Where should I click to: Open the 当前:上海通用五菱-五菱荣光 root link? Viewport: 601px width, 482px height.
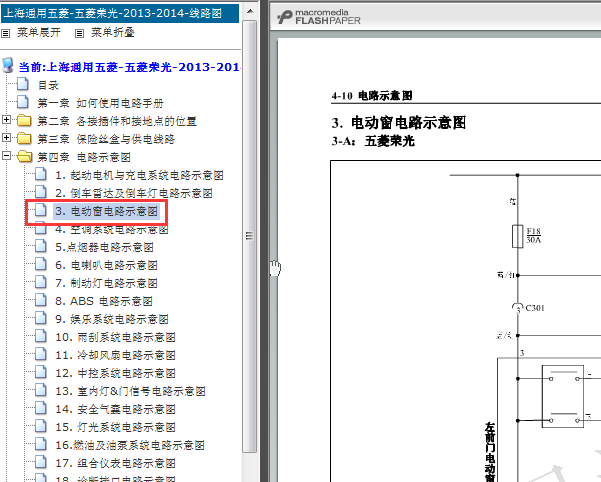click(130, 67)
